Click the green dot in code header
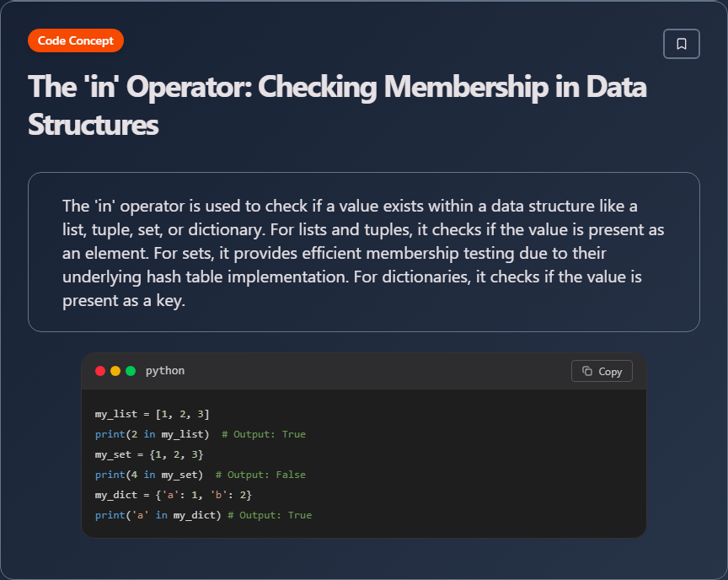The width and height of the screenshot is (728, 580). coord(131,371)
